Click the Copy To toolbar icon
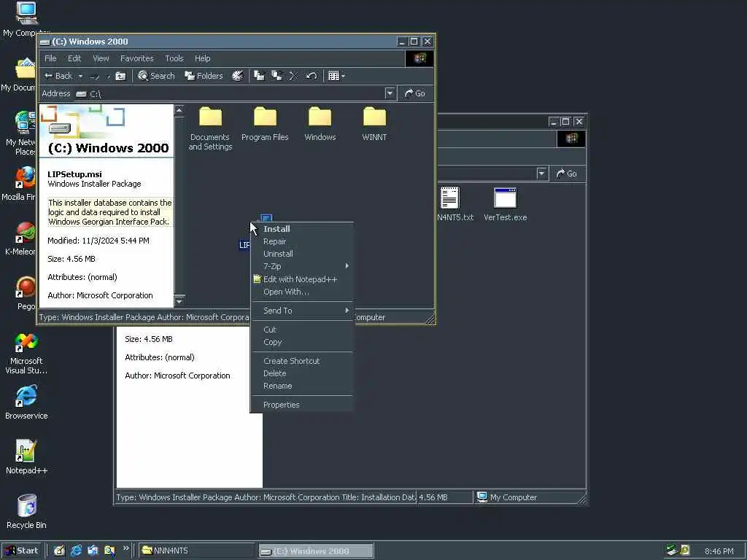Image resolution: width=747 pixels, height=560 pixels. click(x=276, y=76)
